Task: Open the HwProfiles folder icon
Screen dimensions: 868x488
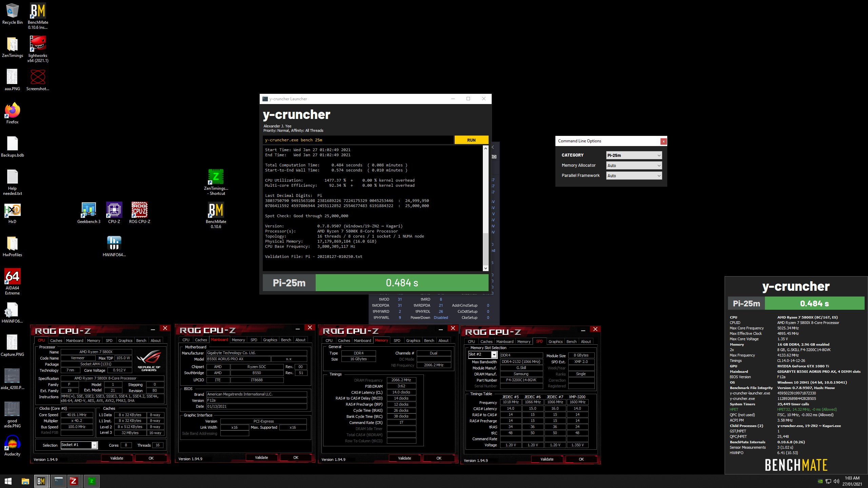Action: [x=12, y=246]
